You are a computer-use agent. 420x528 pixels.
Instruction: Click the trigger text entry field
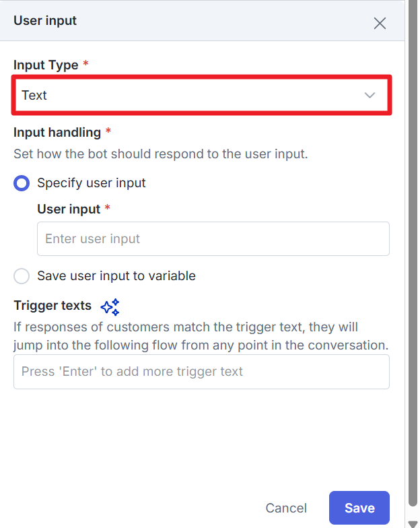point(201,372)
